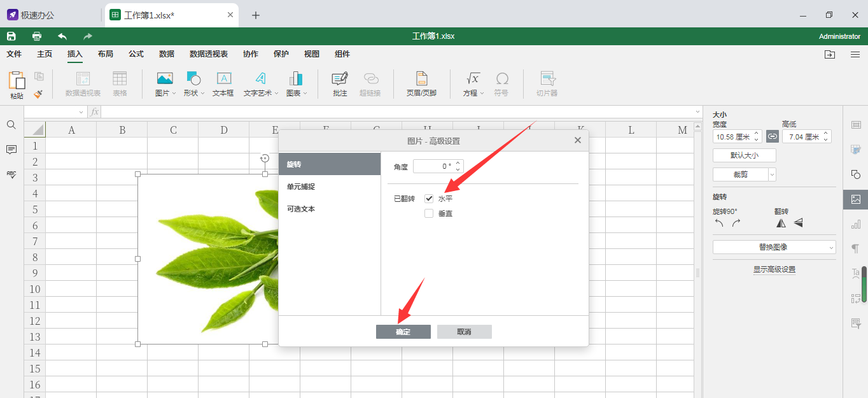Open the comments panel in left sidebar
868x398 pixels.
click(11, 150)
